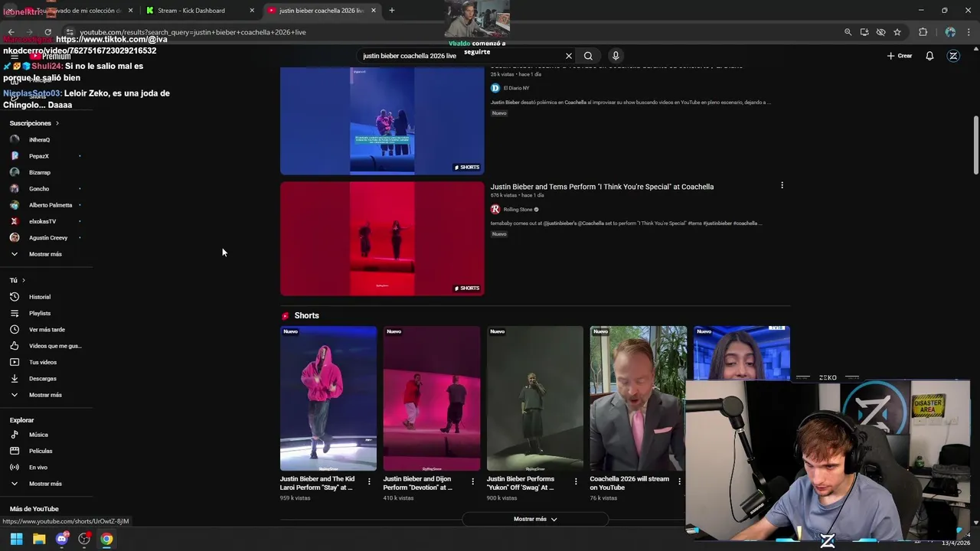Open Agustin Creevy subscription channel
Viewport: 980px width, 551px height.
(x=46, y=237)
